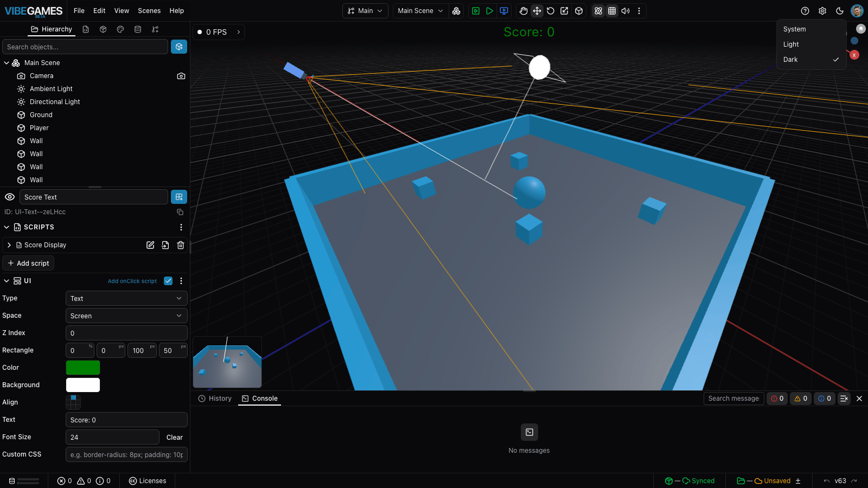Start the game with green Play
The width and height of the screenshot is (868, 488).
tap(489, 11)
